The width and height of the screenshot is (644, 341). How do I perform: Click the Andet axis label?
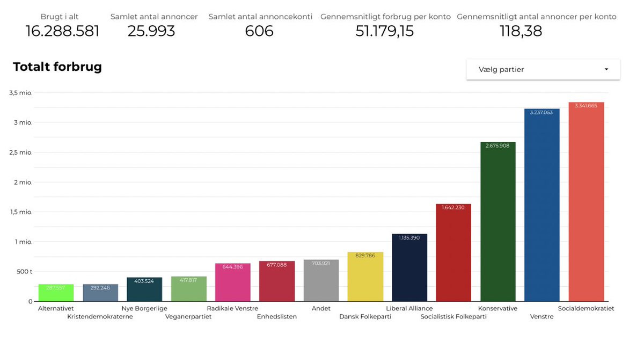pos(321,308)
